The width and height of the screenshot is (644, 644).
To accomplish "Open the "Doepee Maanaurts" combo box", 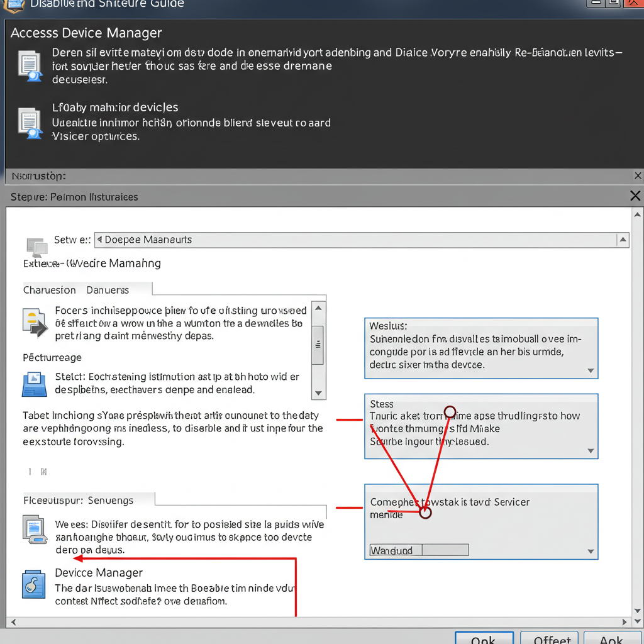I will click(362, 240).
